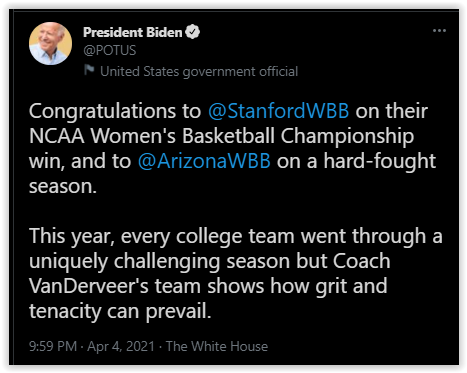Click the NCAA Women's Basketball Championship phrase
The width and height of the screenshot is (467, 373).
(222, 137)
